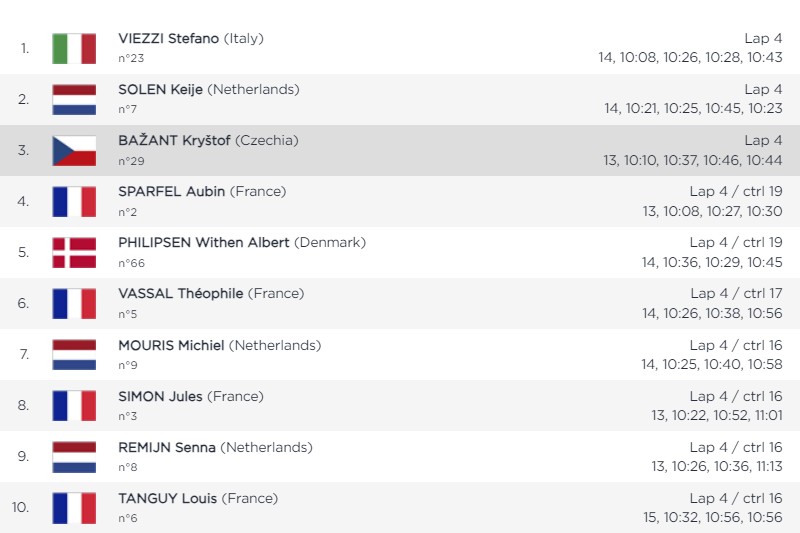Image resolution: width=800 pixels, height=533 pixels.
Task: Click the Netherlands flag next to SOLEN Keije
Action: tap(74, 99)
